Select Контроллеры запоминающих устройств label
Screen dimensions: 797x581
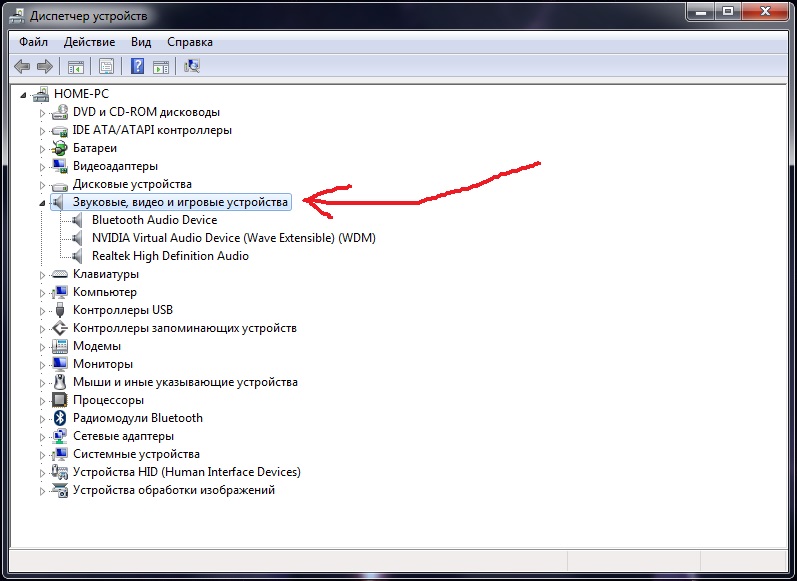185,328
